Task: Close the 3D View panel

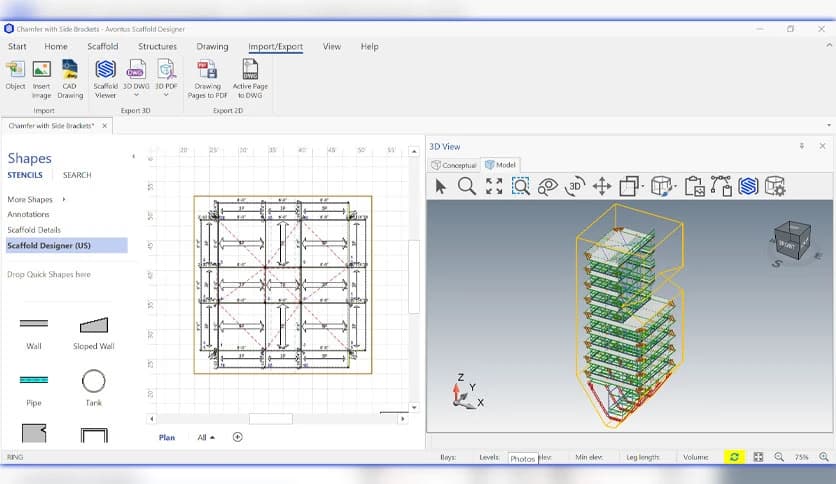Action: (822, 146)
